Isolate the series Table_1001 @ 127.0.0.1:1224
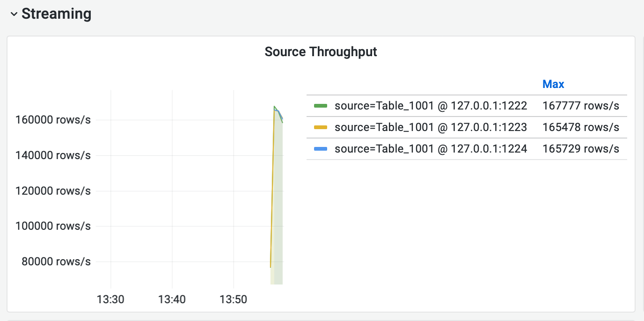 (431, 149)
